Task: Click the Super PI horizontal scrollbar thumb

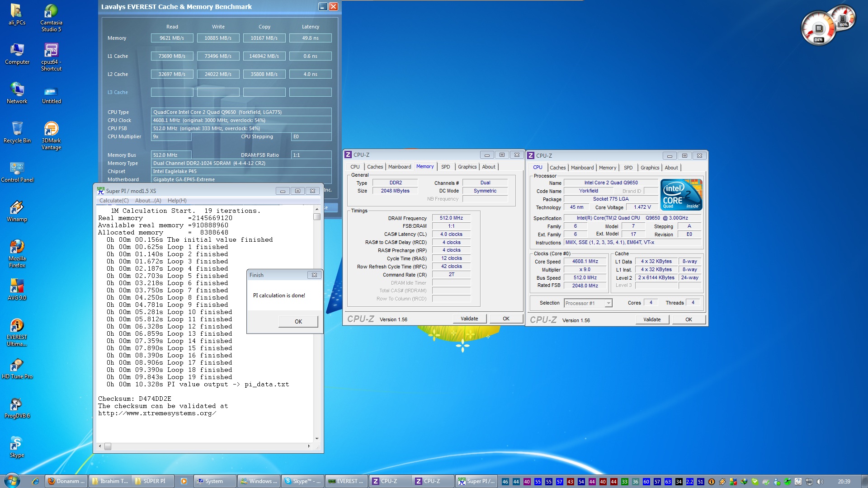Action: (108, 446)
